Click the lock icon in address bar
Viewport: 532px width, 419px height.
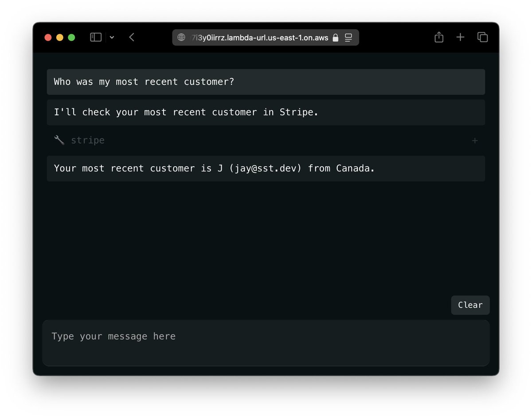336,38
